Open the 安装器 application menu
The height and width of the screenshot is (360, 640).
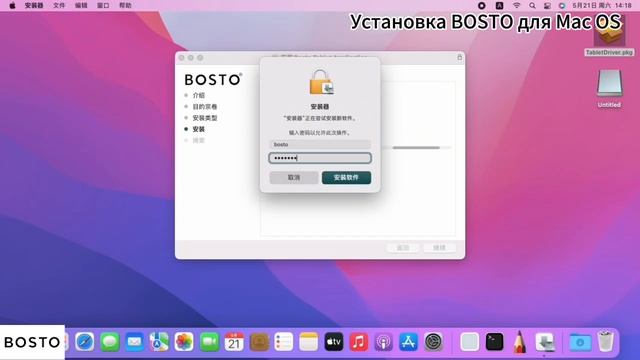(x=34, y=5)
